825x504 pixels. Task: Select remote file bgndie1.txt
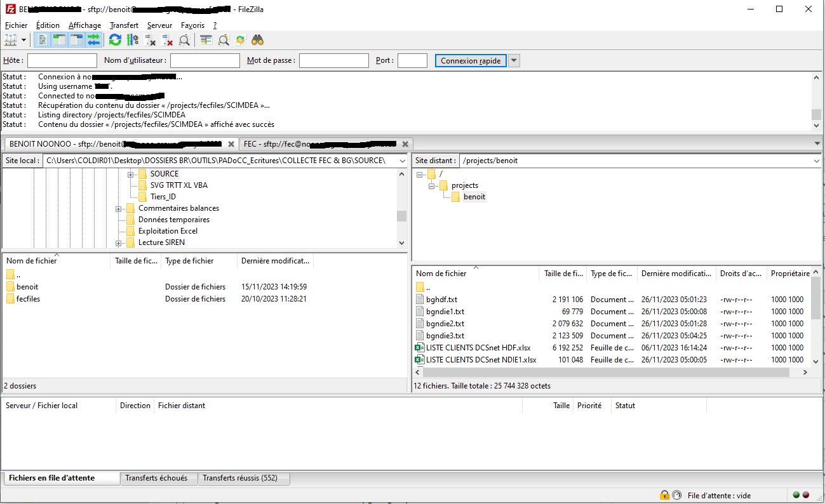pyautogui.click(x=445, y=312)
